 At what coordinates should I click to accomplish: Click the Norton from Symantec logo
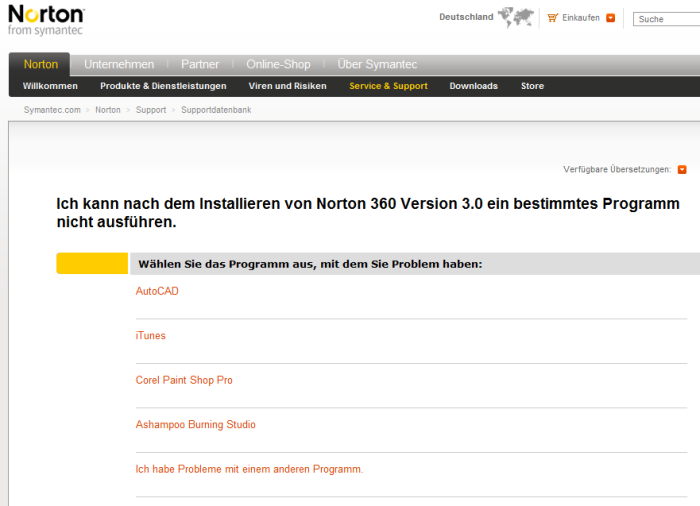coord(46,20)
